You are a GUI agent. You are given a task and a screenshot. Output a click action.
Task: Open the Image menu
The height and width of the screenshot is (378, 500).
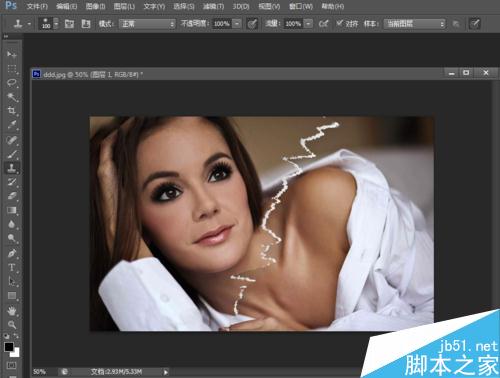point(96,6)
